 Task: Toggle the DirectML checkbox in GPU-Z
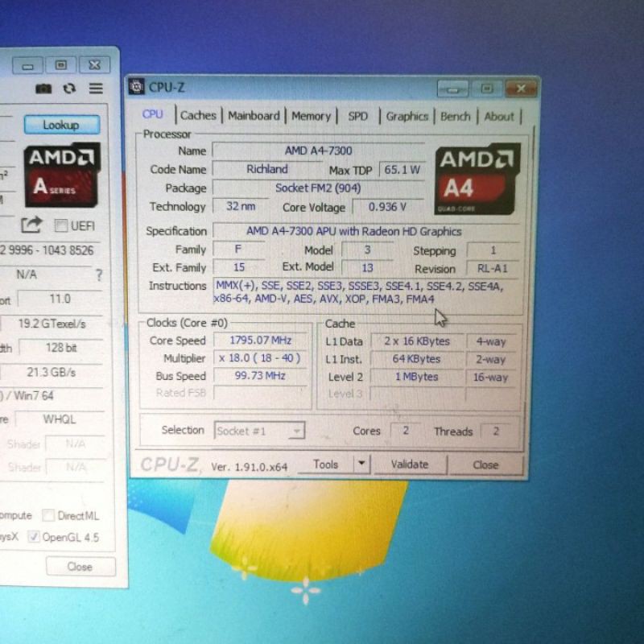point(48,515)
